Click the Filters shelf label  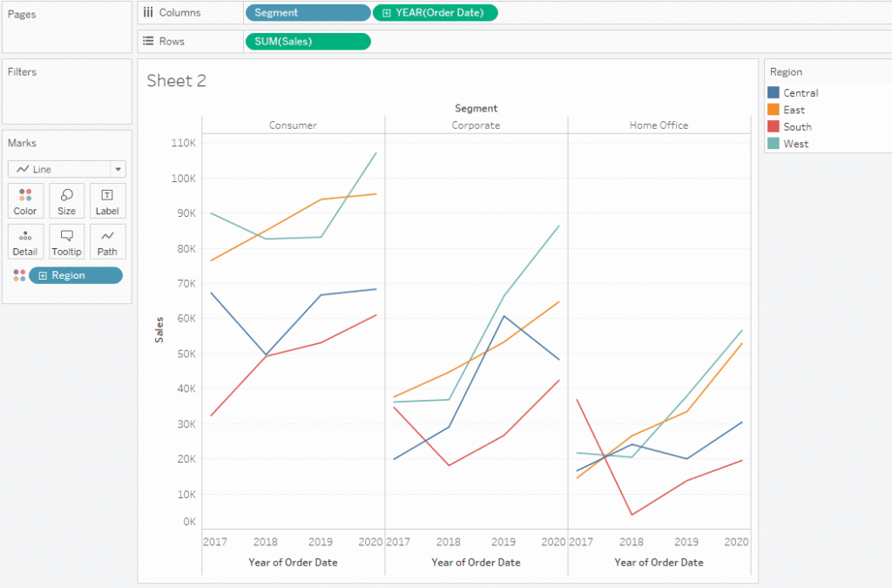click(x=22, y=71)
